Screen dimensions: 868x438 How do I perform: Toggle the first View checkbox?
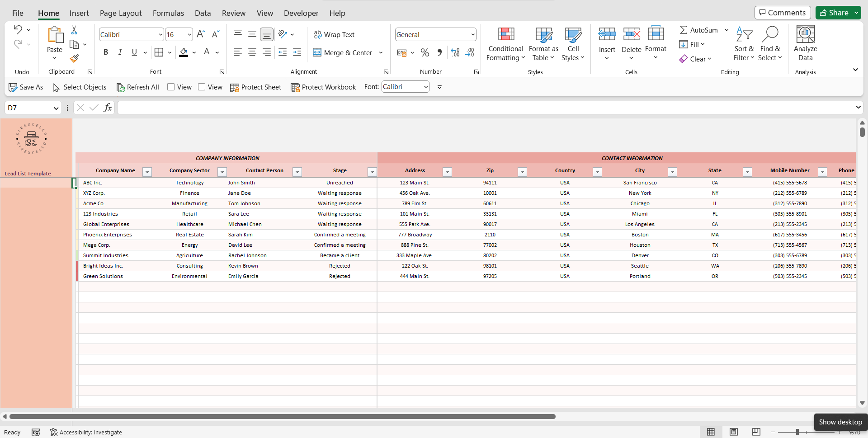pos(171,87)
